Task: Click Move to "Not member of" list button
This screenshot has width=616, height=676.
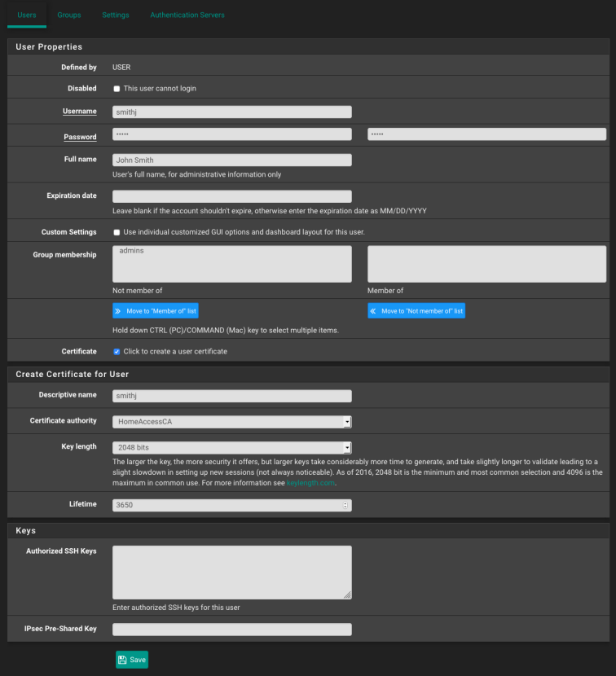Action: pyautogui.click(x=416, y=311)
